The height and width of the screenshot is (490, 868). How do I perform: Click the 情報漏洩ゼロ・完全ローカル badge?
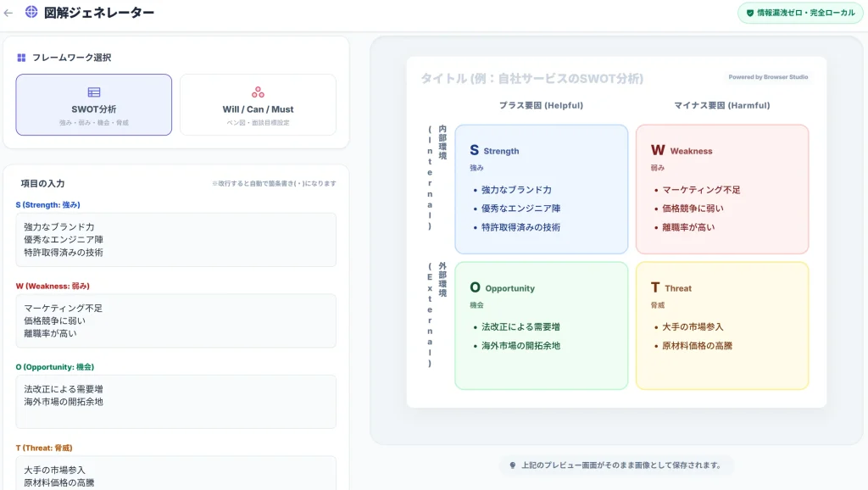800,13
